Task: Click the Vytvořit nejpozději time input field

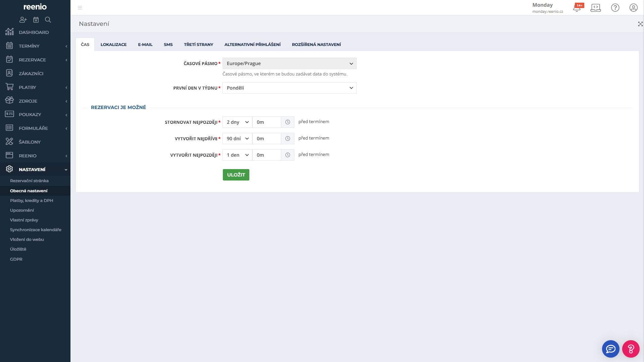Action: 267,155
